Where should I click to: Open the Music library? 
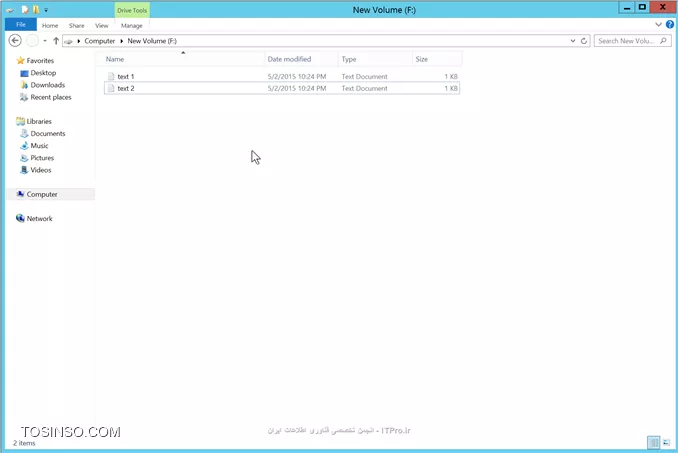click(39, 145)
